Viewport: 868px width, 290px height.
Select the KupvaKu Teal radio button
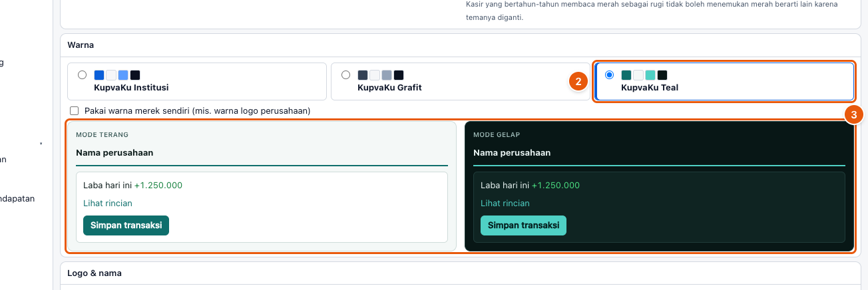[x=609, y=74]
